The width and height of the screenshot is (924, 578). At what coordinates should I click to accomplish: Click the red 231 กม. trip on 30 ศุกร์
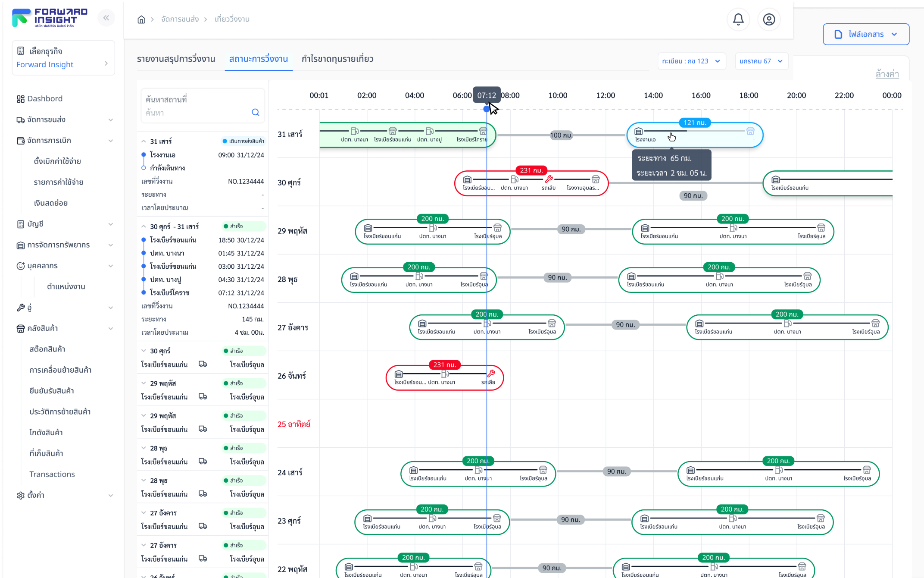coord(531,183)
